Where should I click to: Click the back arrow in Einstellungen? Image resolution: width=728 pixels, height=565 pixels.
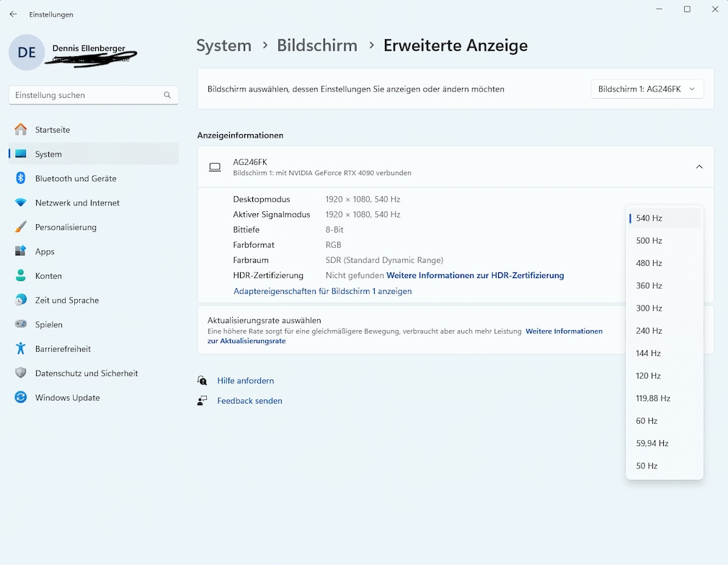13,14
